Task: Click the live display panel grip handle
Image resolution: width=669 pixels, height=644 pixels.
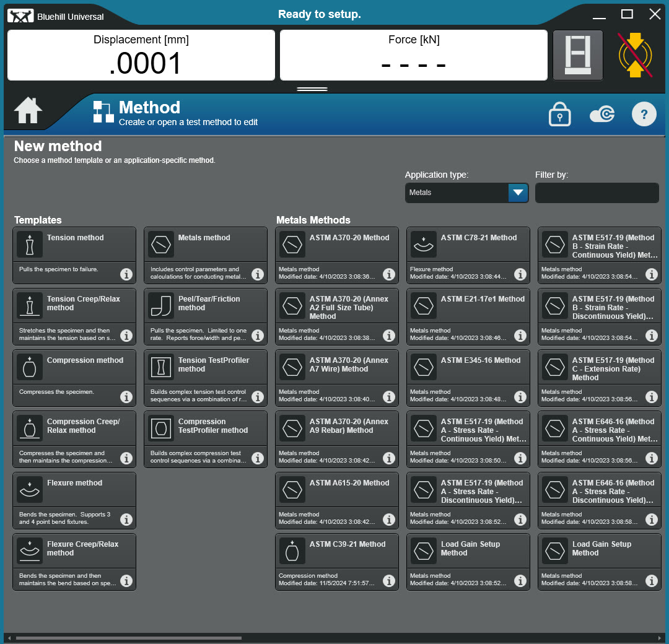Action: pyautogui.click(x=312, y=89)
